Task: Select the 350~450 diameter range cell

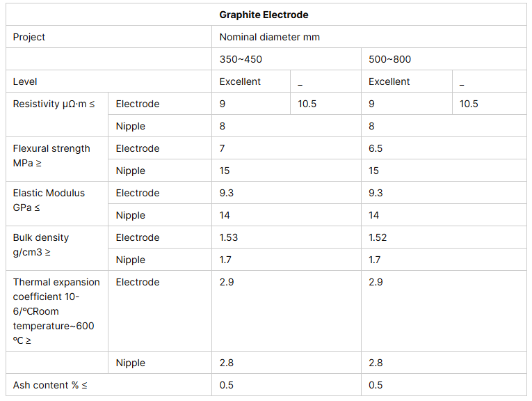Action: [241, 59]
